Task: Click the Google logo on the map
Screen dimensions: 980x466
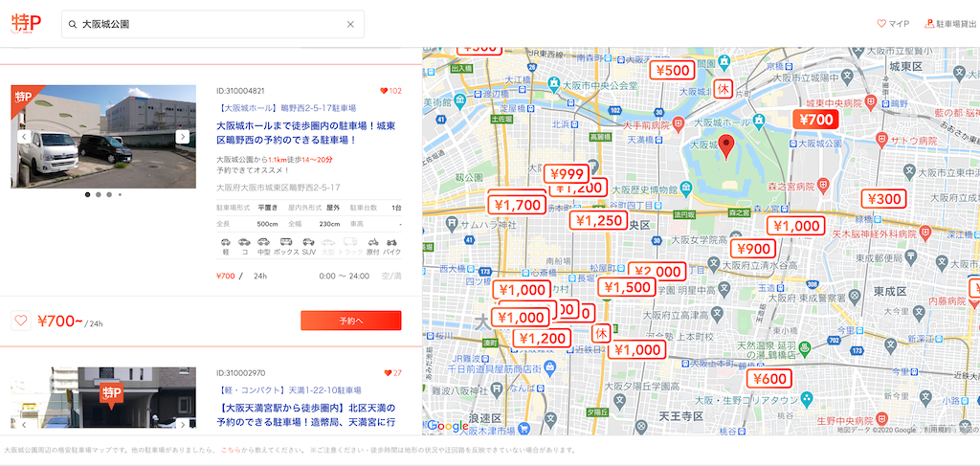Action: [448, 426]
